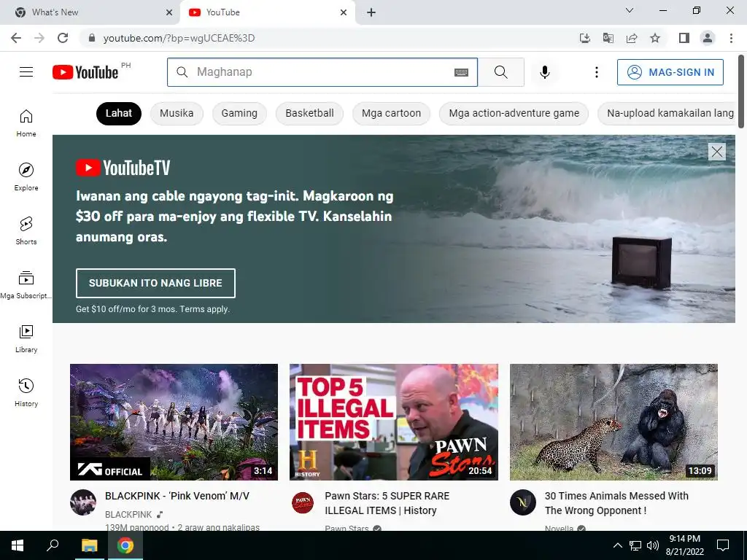Open the Novella channel avatar
The width and height of the screenshot is (747, 560).
(522, 502)
